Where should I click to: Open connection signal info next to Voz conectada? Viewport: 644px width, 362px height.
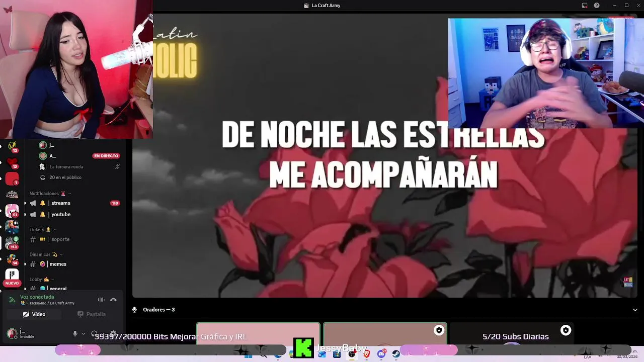point(12,300)
